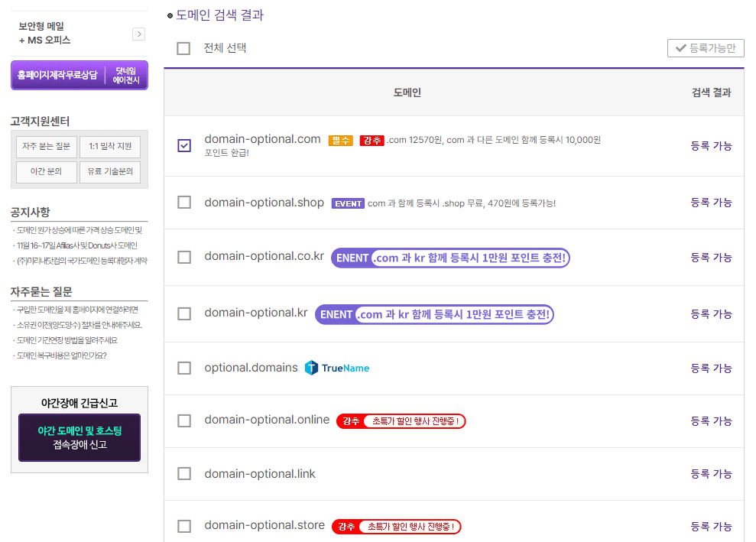756x542 pixels.
Task: Click the EVENT badge on domain-optional.shop row
Action: coord(348,203)
